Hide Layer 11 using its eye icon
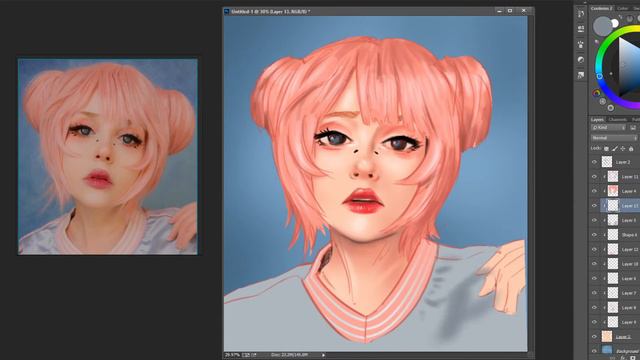This screenshot has width=640, height=360. [x=594, y=177]
